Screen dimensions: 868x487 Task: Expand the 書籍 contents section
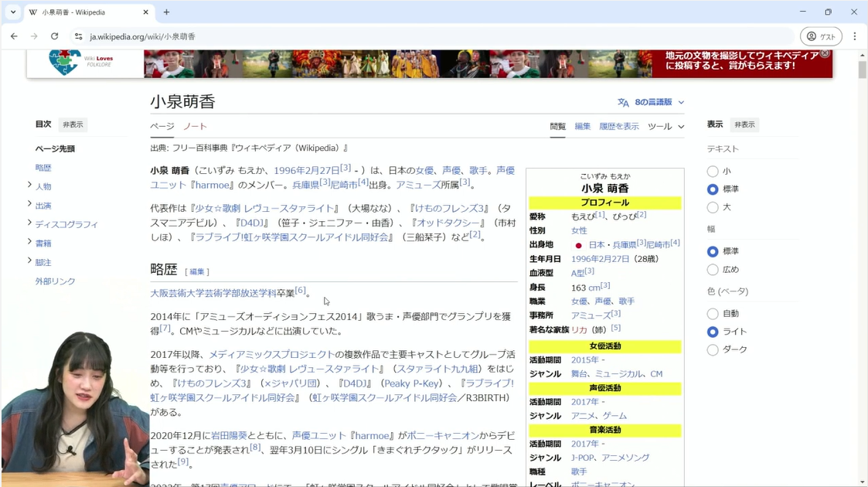29,241
